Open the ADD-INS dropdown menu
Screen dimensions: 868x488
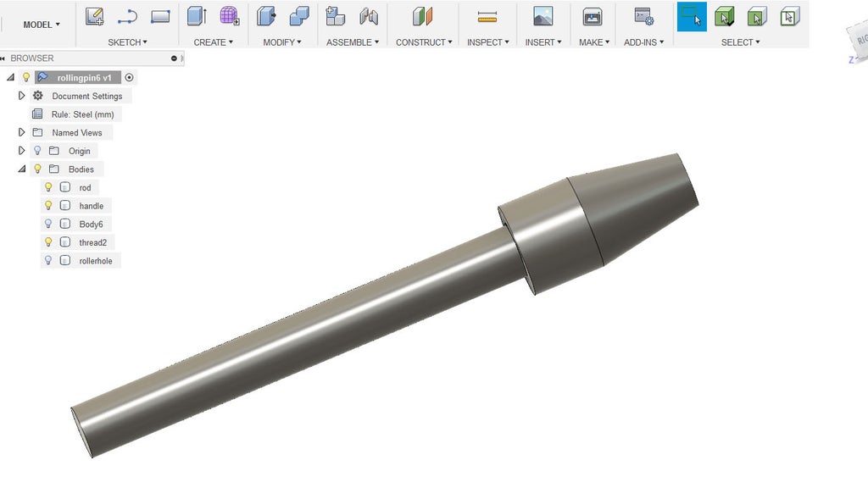pyautogui.click(x=644, y=42)
